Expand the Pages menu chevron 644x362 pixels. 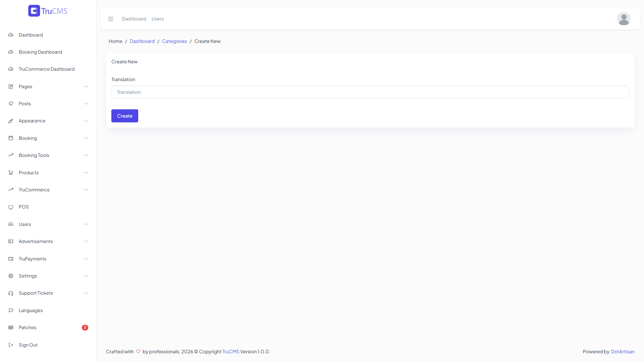click(86, 86)
